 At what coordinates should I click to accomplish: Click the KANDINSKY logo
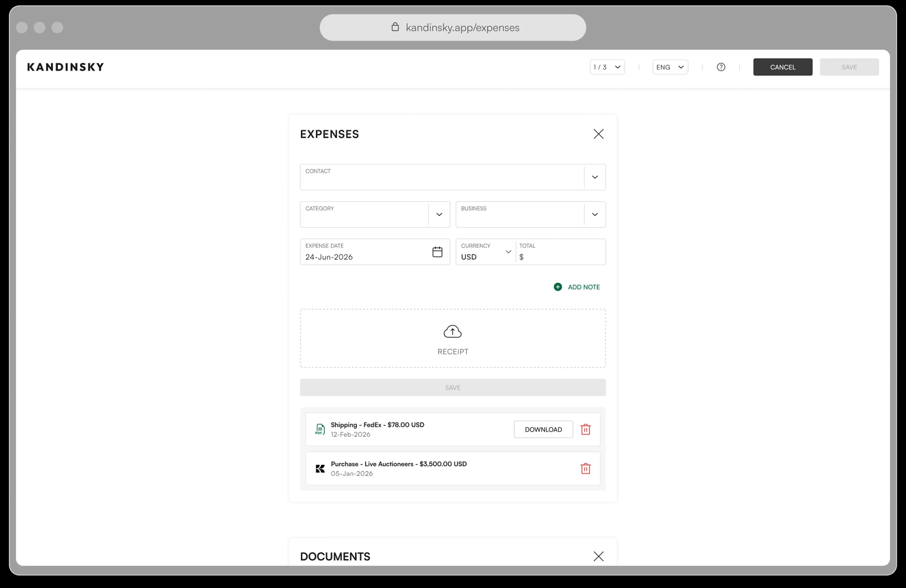tap(66, 67)
